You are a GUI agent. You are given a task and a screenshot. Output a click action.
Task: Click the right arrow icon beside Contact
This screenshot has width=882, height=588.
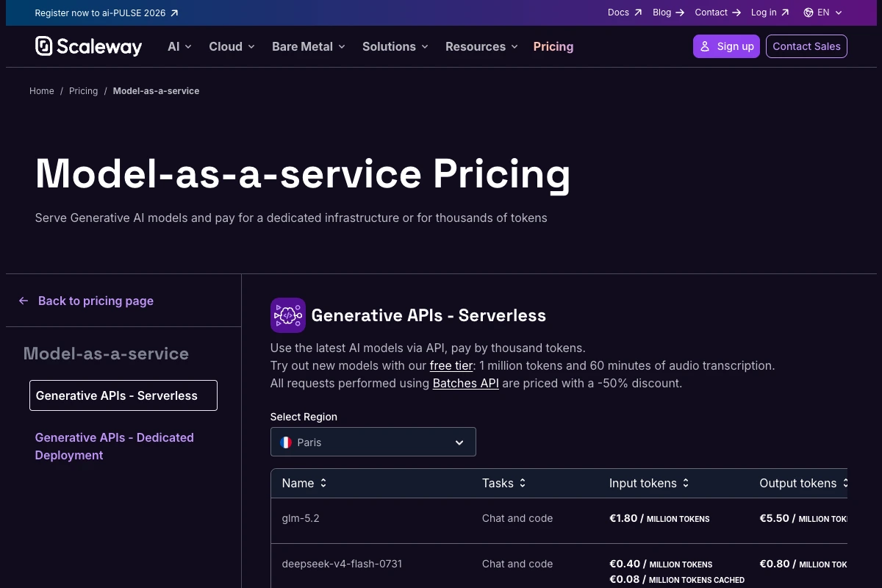[x=736, y=12]
